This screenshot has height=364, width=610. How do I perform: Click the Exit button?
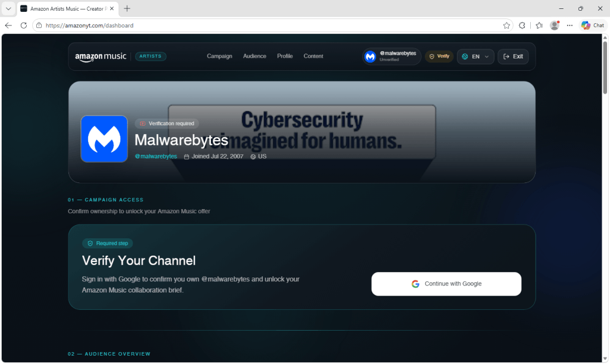pos(513,57)
